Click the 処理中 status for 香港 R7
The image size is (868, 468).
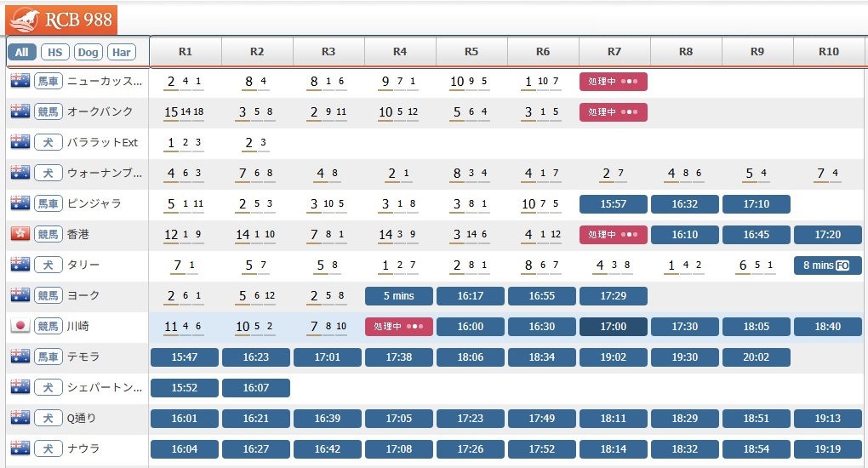click(x=613, y=234)
